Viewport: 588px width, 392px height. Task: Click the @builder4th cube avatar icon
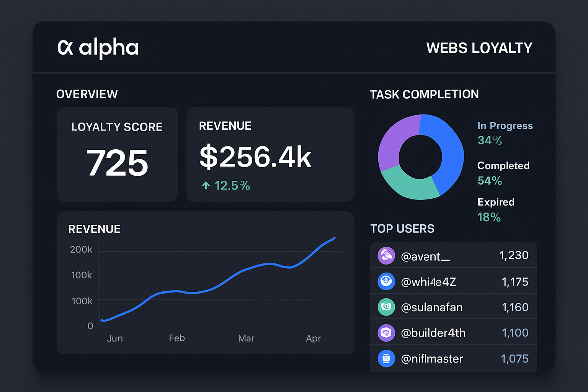(x=386, y=333)
